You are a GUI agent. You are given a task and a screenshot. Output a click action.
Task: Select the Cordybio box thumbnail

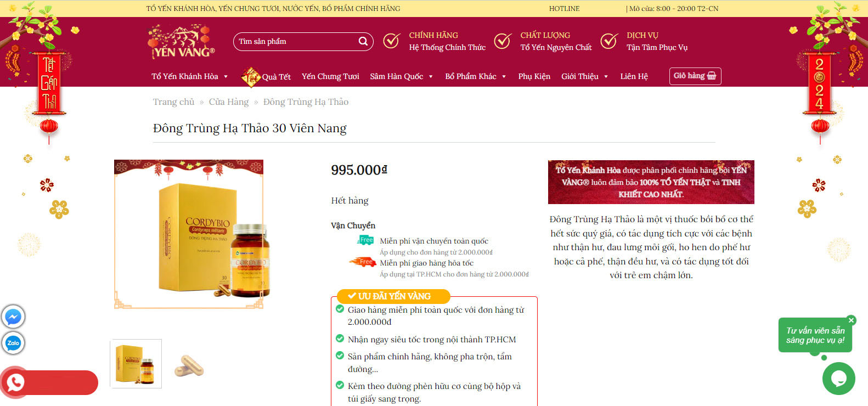[x=136, y=364]
